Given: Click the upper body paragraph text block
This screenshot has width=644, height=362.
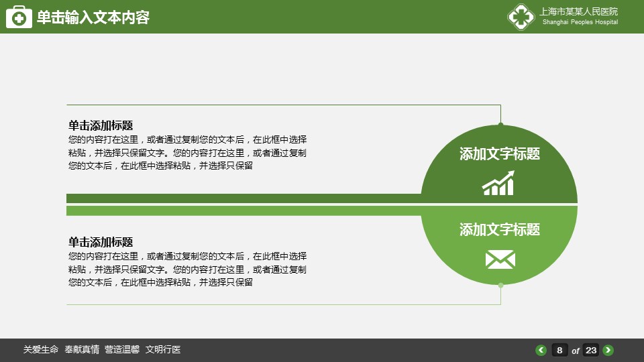Looking at the screenshot, I should [x=187, y=153].
